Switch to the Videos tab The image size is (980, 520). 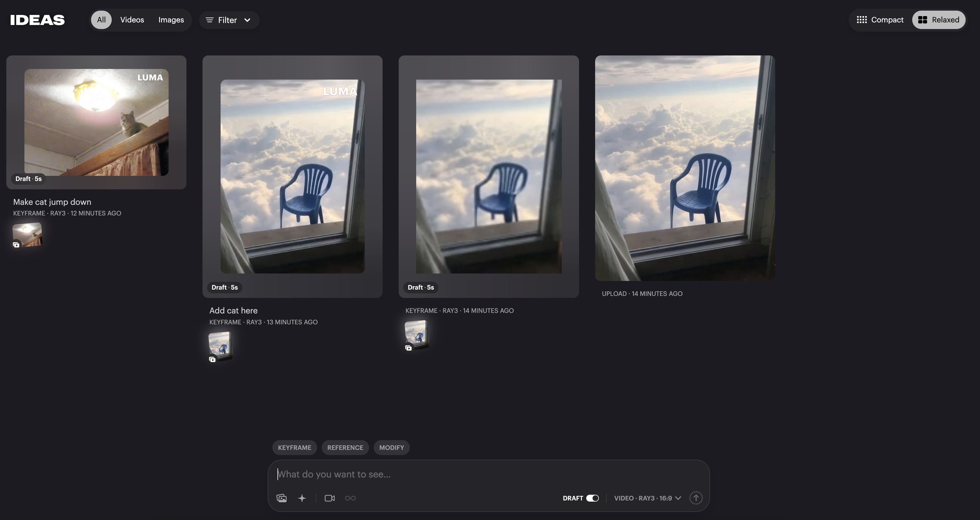(x=132, y=20)
